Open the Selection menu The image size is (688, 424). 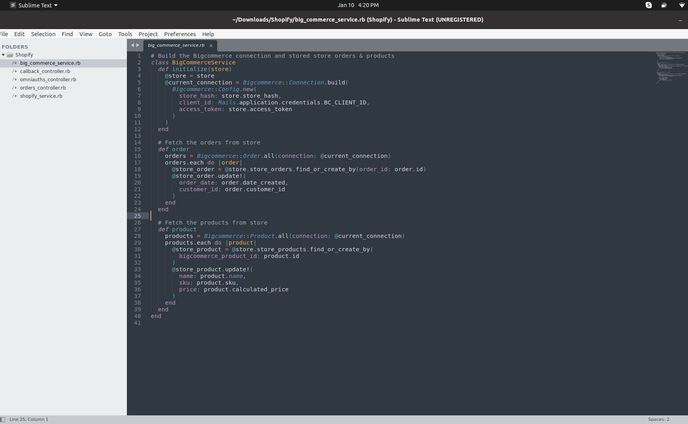(43, 34)
